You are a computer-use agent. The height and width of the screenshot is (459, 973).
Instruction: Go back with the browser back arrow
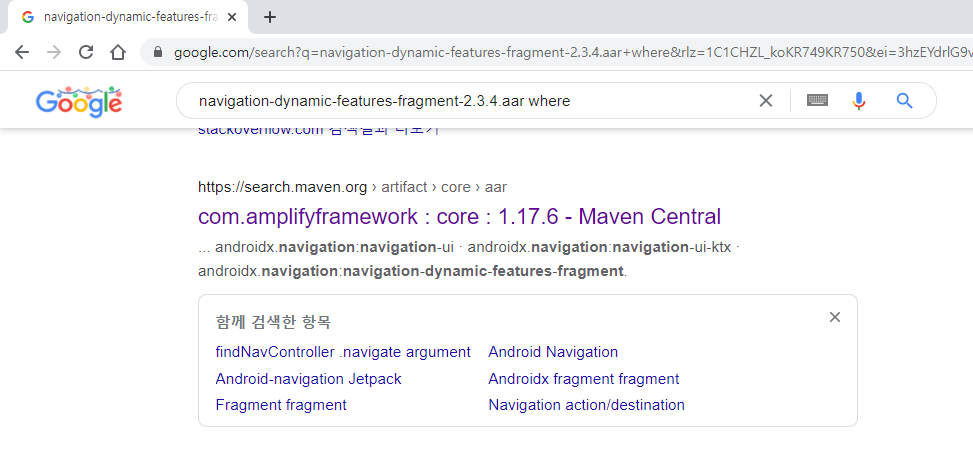pyautogui.click(x=22, y=52)
